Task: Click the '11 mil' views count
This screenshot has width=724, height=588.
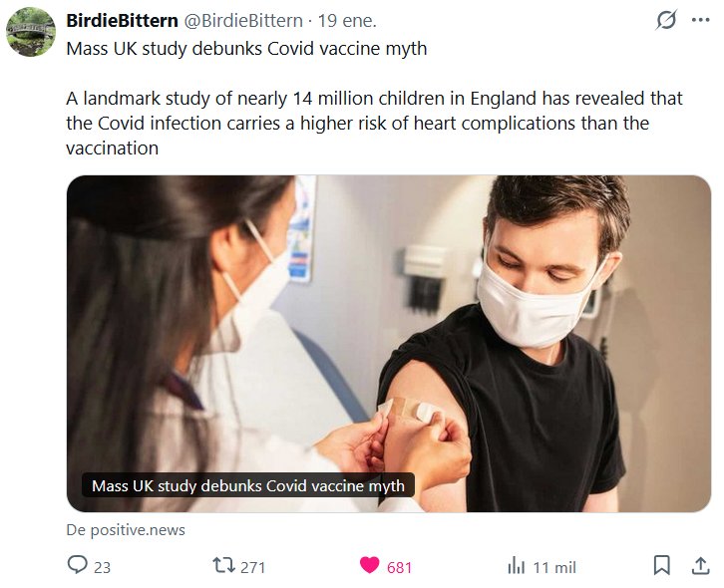Action: 553,567
